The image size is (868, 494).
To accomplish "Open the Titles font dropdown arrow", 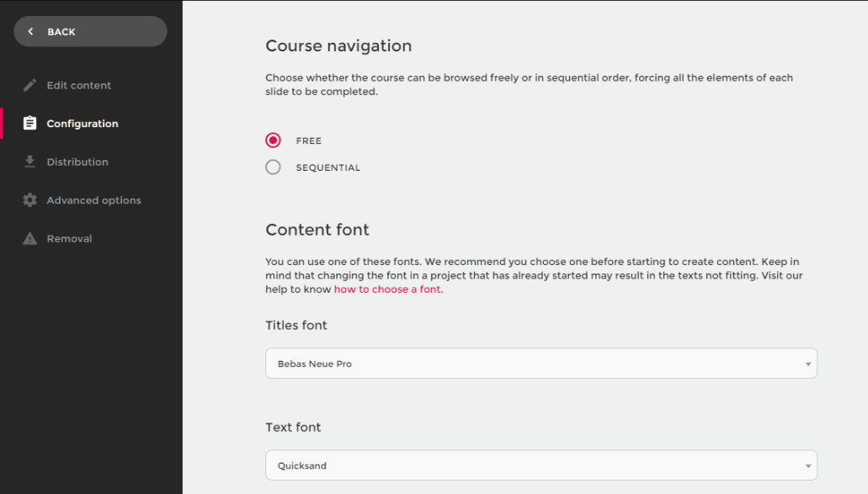I will pyautogui.click(x=807, y=364).
